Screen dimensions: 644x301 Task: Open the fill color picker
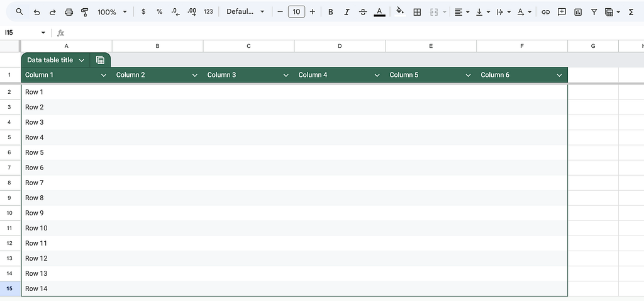click(x=400, y=12)
